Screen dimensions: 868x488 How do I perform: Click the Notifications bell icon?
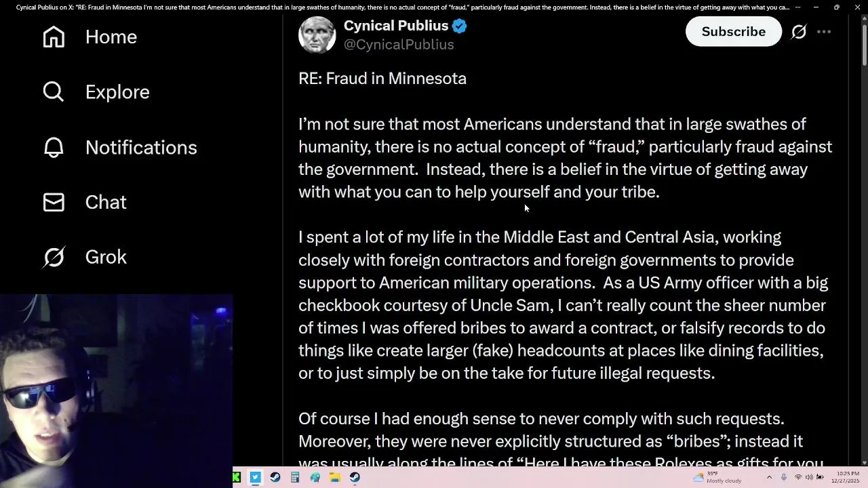point(54,147)
